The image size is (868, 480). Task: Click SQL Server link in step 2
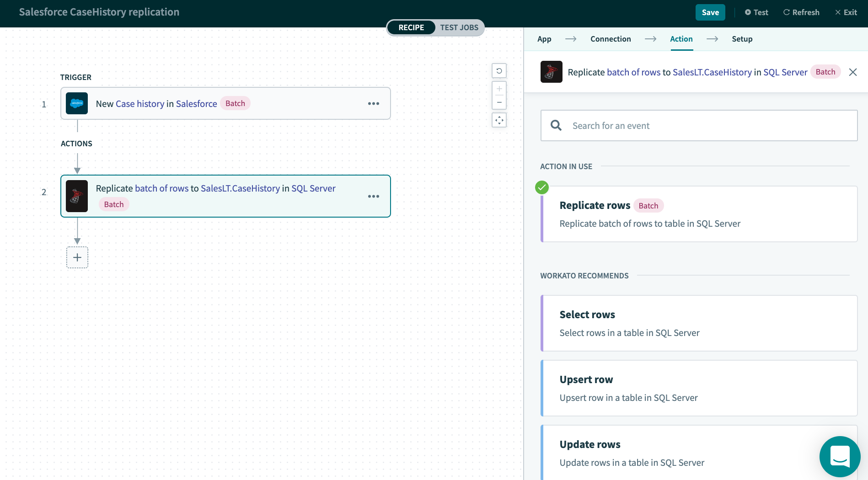pos(313,188)
